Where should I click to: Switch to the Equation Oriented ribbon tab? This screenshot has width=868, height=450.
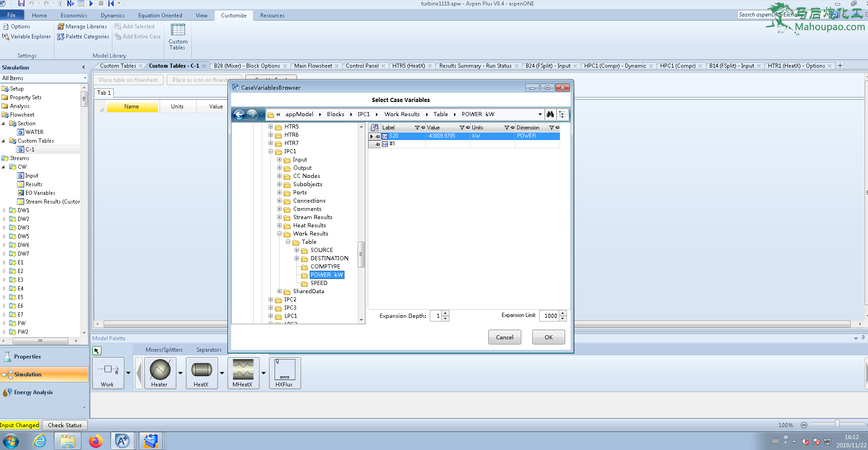coord(160,16)
